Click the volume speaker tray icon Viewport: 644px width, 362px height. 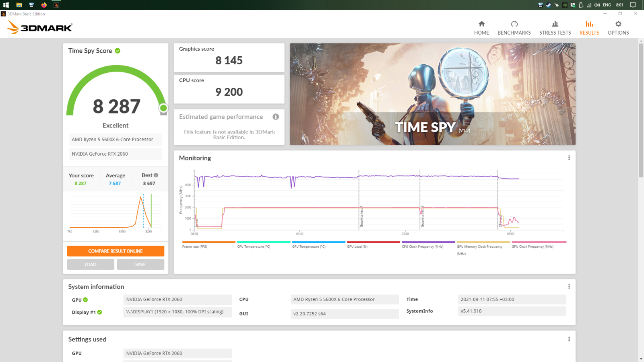coord(597,5)
